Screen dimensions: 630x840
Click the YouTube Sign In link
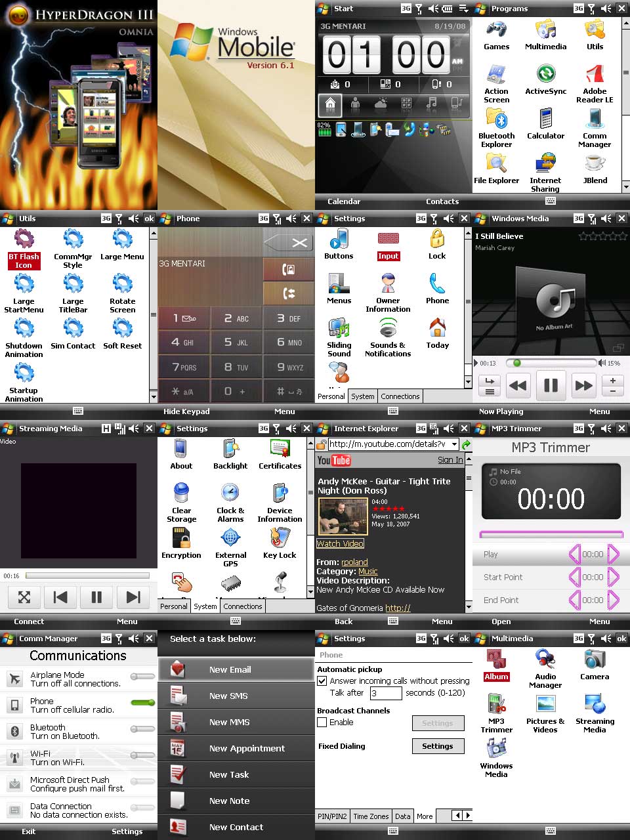point(450,460)
